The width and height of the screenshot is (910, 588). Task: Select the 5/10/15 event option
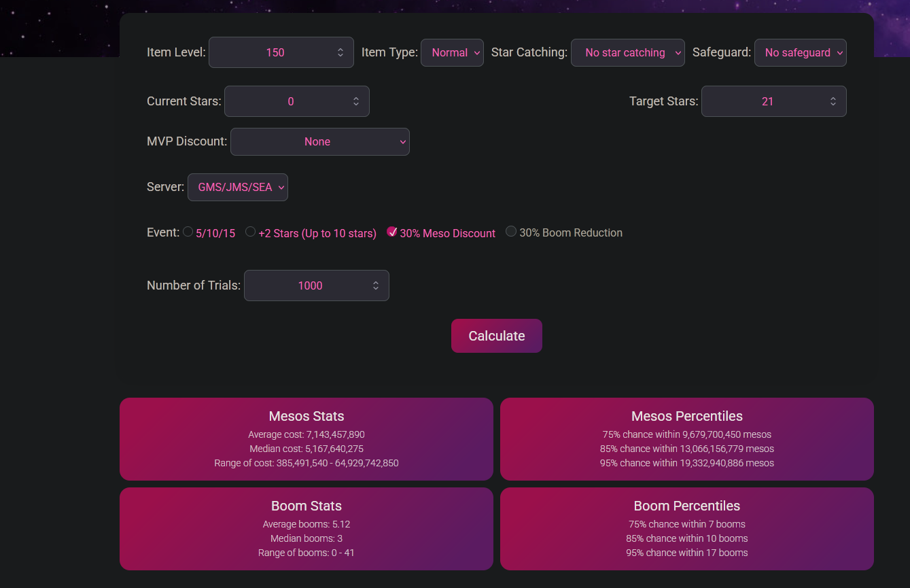point(188,232)
